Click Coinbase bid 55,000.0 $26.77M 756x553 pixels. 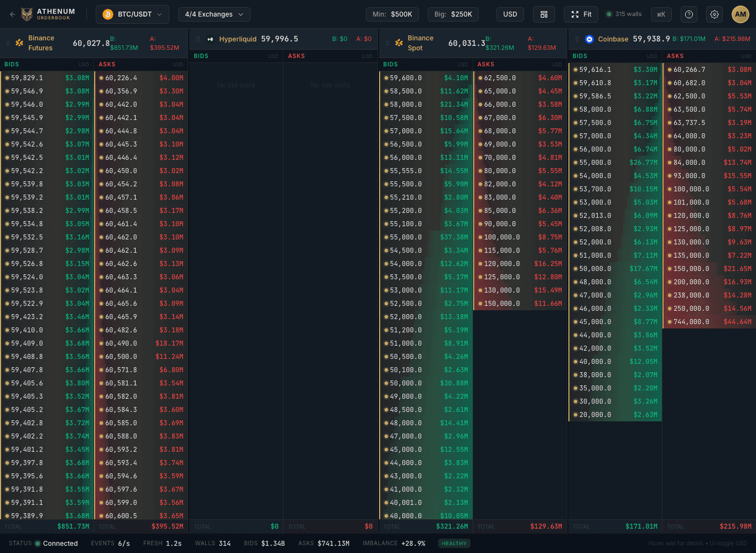coord(615,163)
